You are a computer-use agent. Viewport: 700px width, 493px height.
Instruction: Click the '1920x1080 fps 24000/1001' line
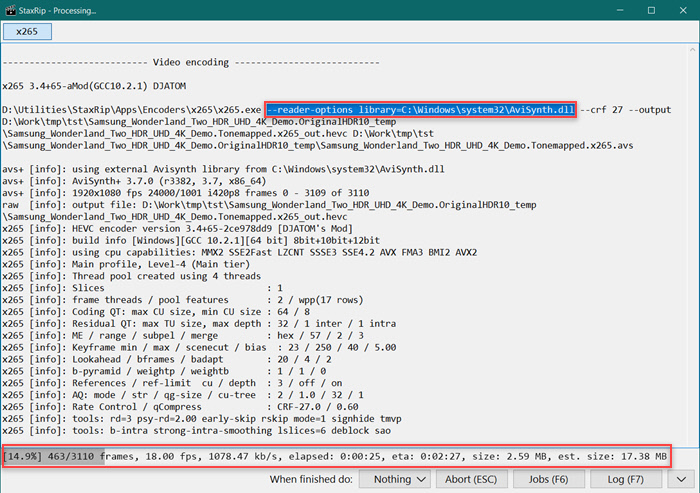click(x=186, y=193)
